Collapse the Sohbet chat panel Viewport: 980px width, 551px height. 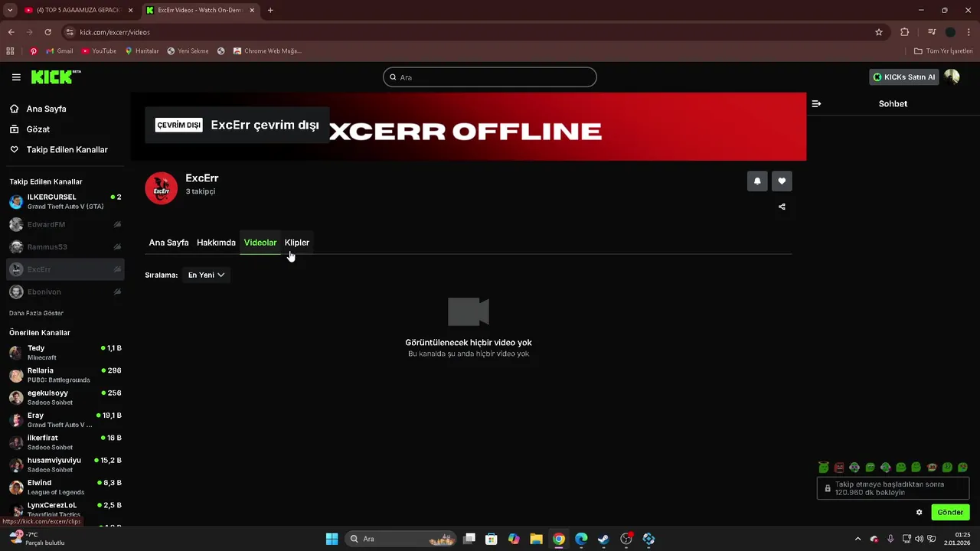816,104
